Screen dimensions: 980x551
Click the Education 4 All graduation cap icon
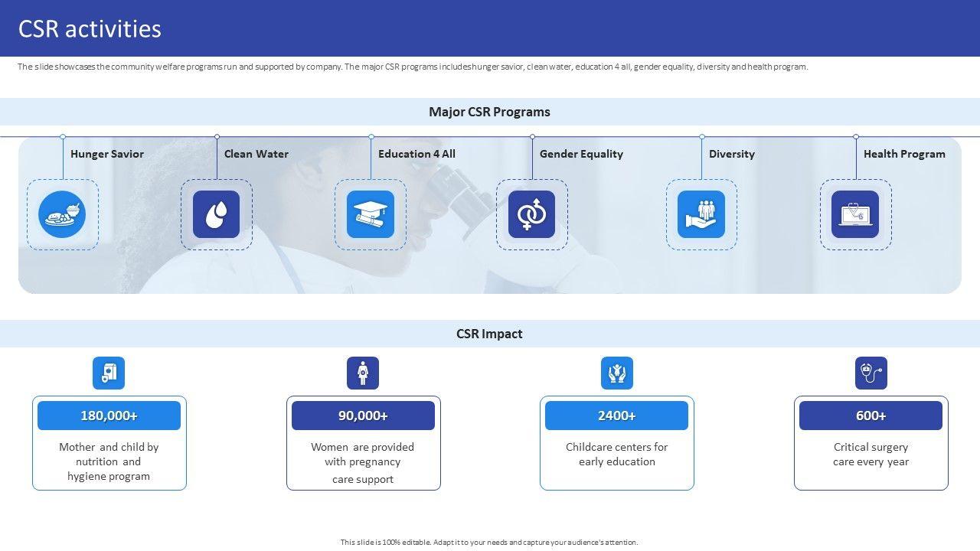click(x=371, y=214)
